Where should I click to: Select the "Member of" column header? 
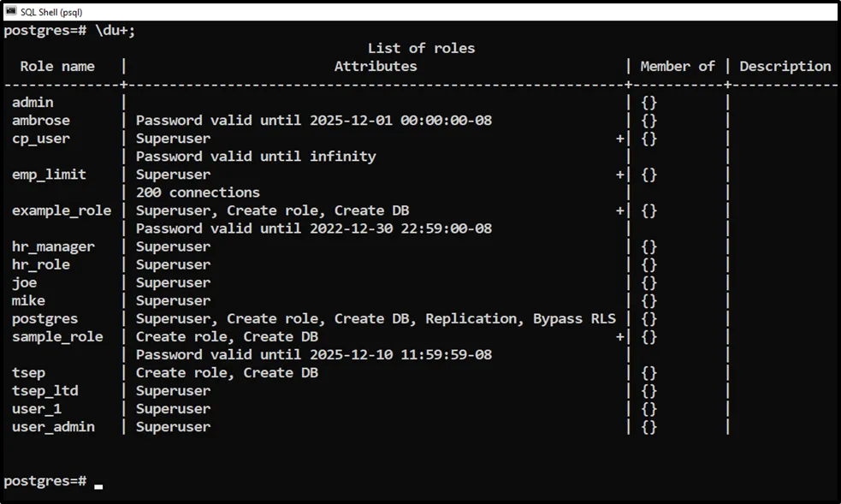677,66
